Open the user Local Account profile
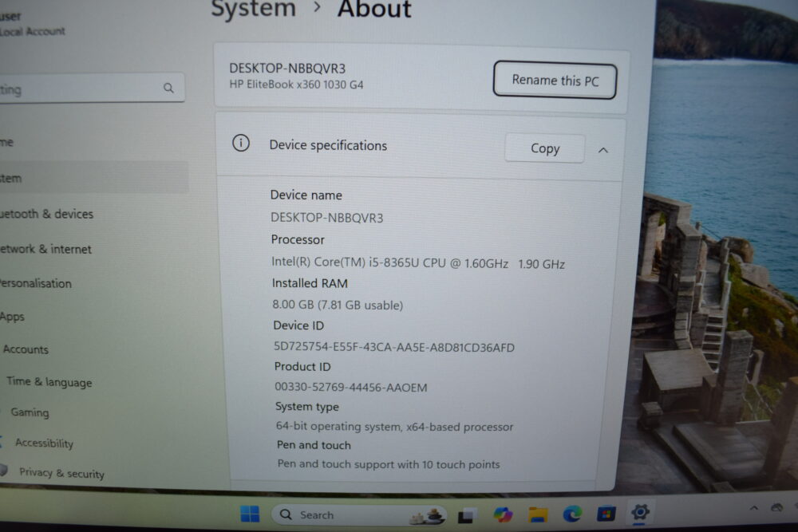This screenshot has height=532, width=798. (x=33, y=24)
